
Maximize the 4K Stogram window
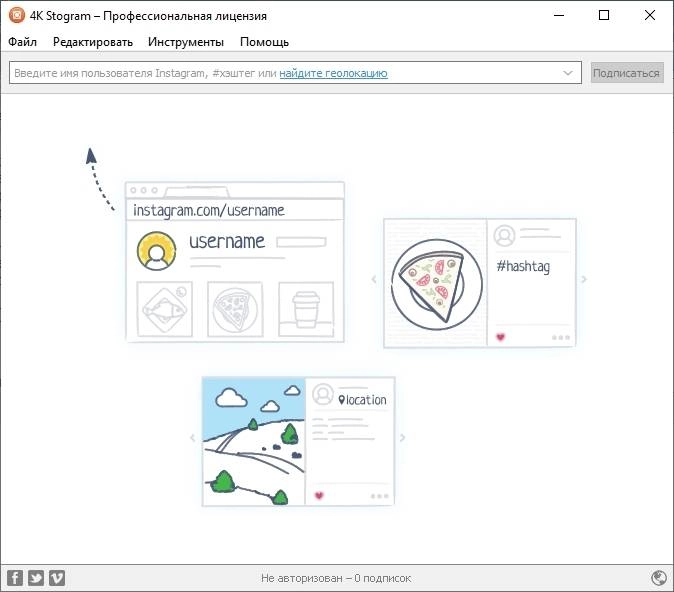click(x=604, y=15)
